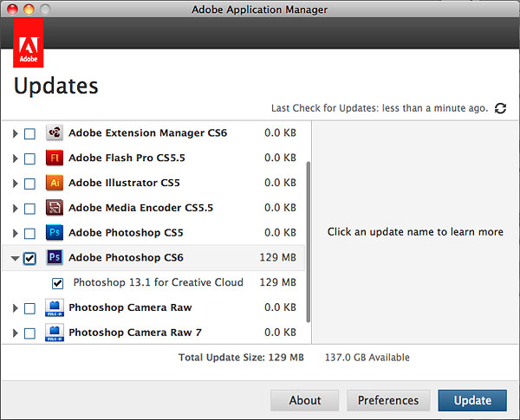
Task: Click the Adobe Media Encoder CS5.5 icon
Action: pos(54,208)
